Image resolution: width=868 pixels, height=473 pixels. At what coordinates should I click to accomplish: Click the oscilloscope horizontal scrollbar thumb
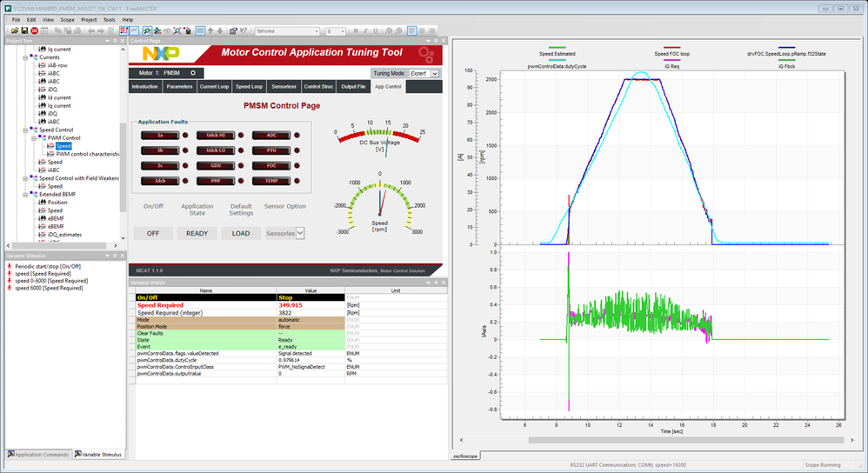pos(686,440)
